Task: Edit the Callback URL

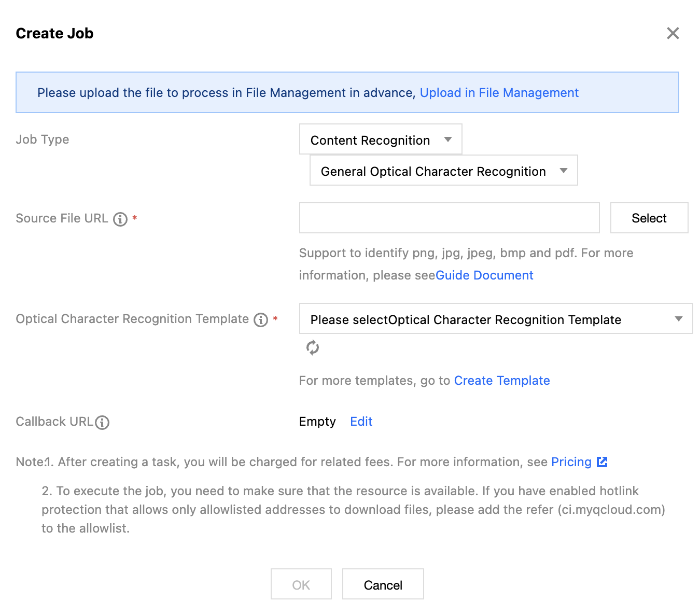Action: click(x=361, y=422)
